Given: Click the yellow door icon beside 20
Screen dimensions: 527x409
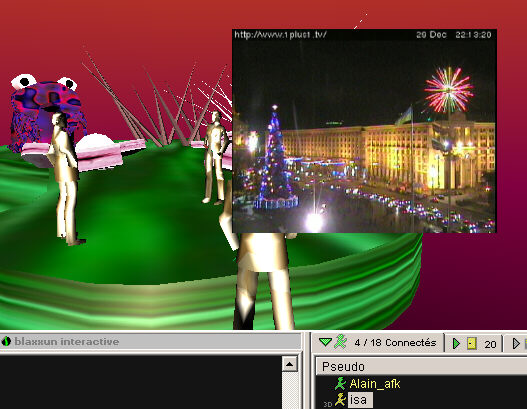Looking at the screenshot, I should pyautogui.click(x=472, y=343).
